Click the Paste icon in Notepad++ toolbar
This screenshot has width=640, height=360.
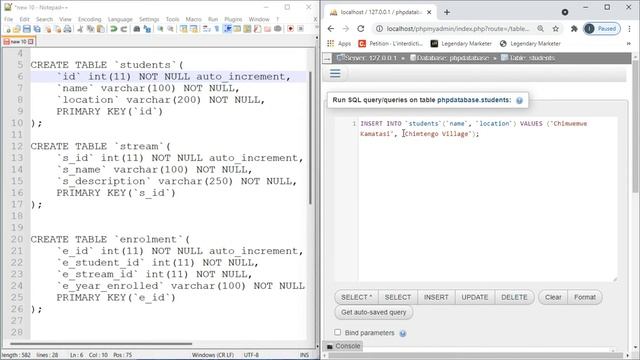(100, 29)
